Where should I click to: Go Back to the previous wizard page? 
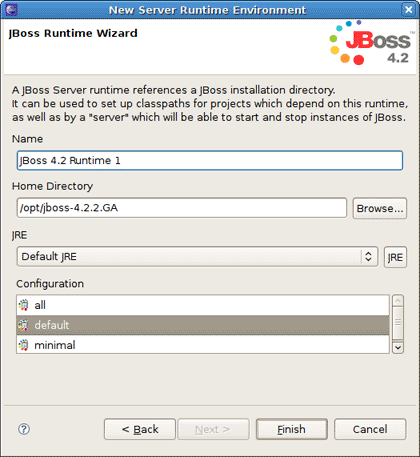140,429
